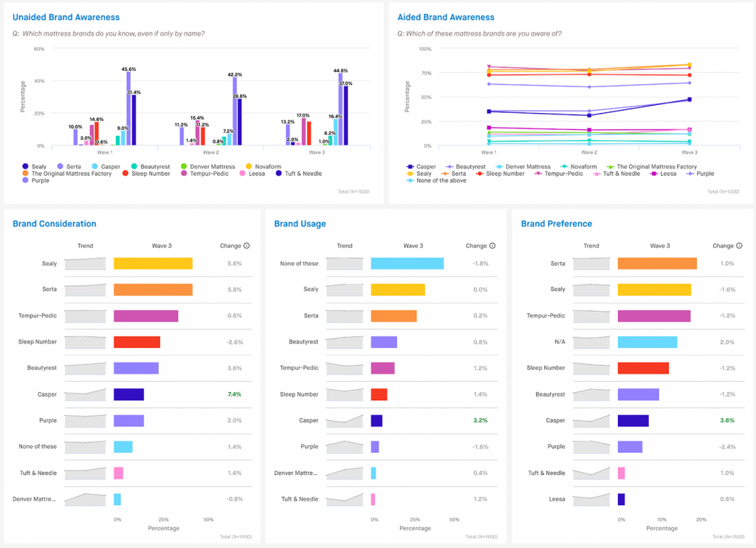This screenshot has height=548, width=756.
Task: Toggle Novaform legend entry in Unaided chart
Action: [264, 166]
